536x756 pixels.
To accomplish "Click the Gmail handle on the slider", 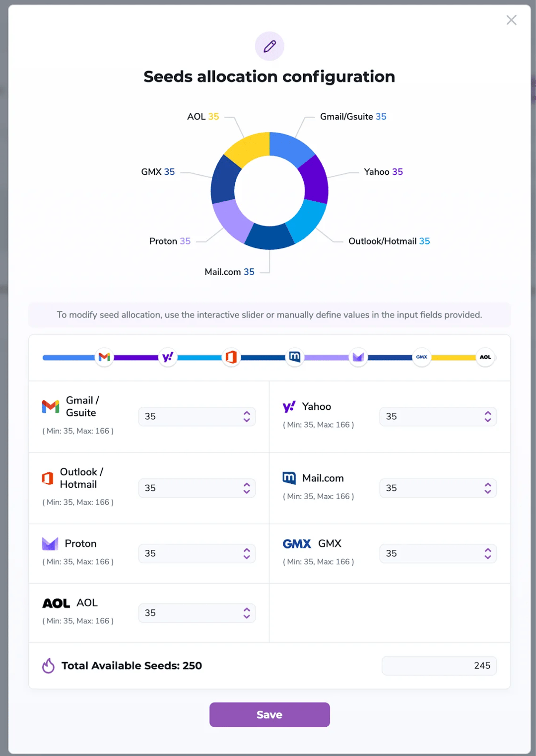I will (104, 357).
